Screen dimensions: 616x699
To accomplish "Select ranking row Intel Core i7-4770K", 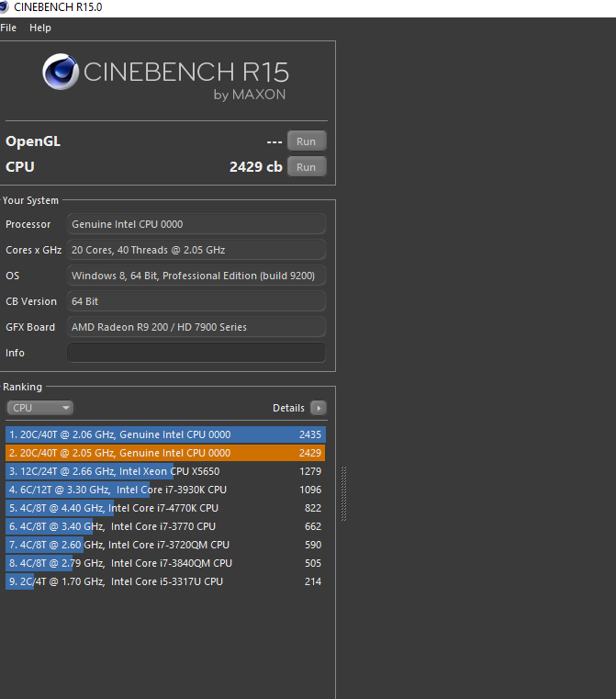I will 165,508.
